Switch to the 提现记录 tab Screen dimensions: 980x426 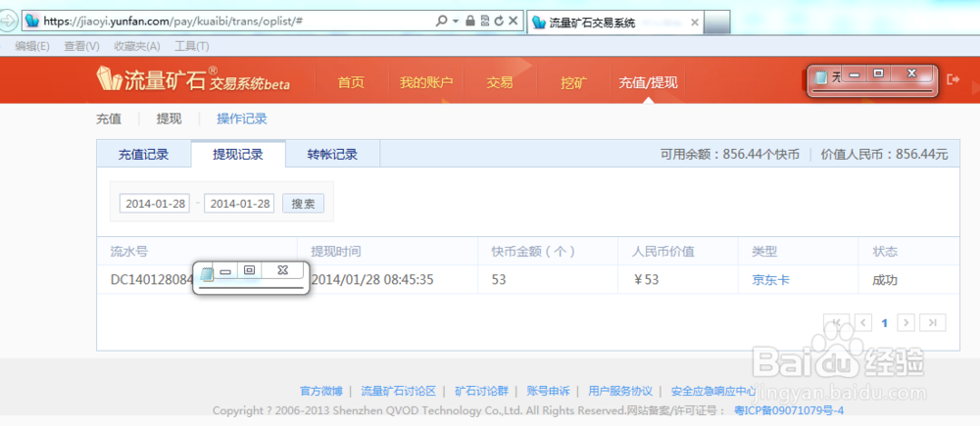238,155
